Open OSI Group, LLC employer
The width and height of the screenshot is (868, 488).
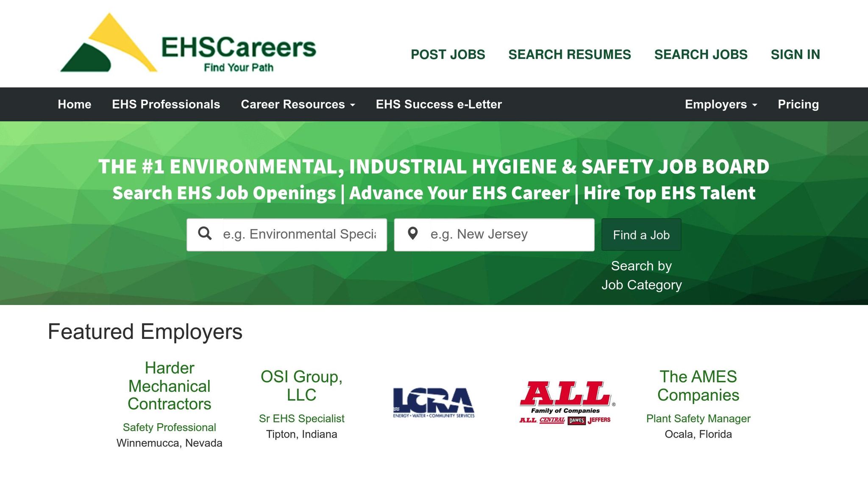(x=301, y=386)
